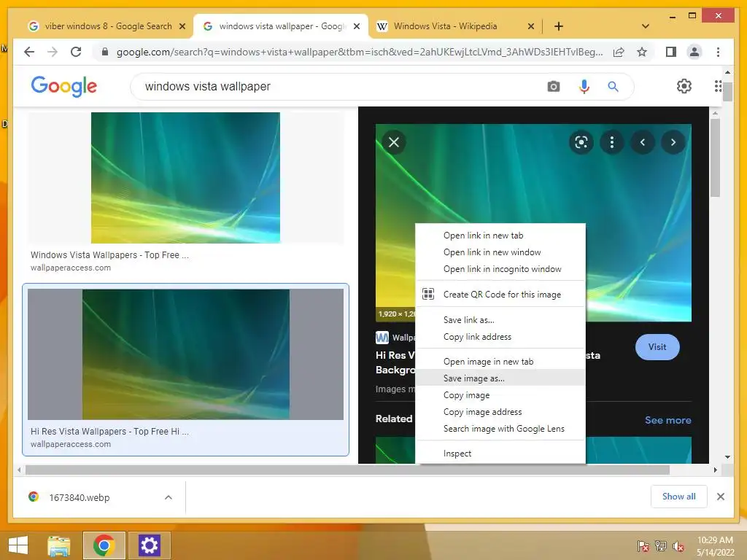This screenshot has width=747, height=560.
Task: Submit search with the magnifier icon
Action: tap(613, 87)
